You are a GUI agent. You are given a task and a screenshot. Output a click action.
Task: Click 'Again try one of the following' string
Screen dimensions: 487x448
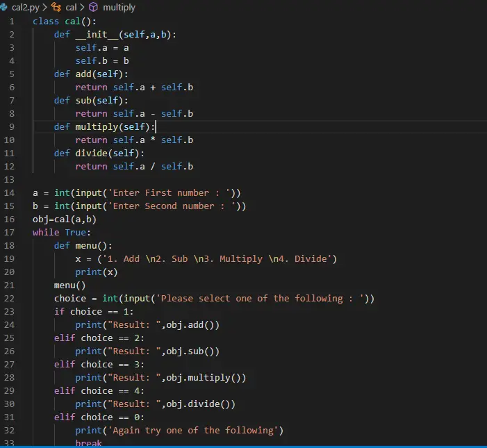click(193, 431)
